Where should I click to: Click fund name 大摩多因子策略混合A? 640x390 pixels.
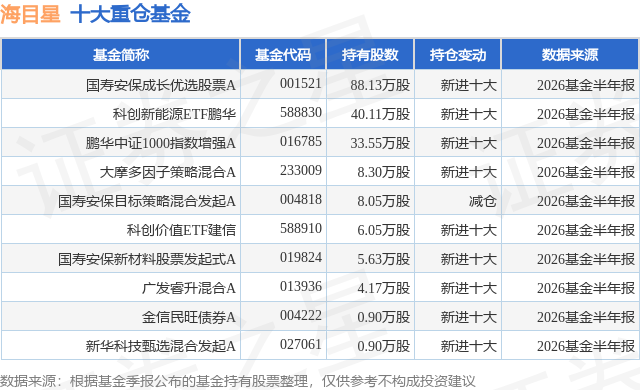click(x=168, y=172)
